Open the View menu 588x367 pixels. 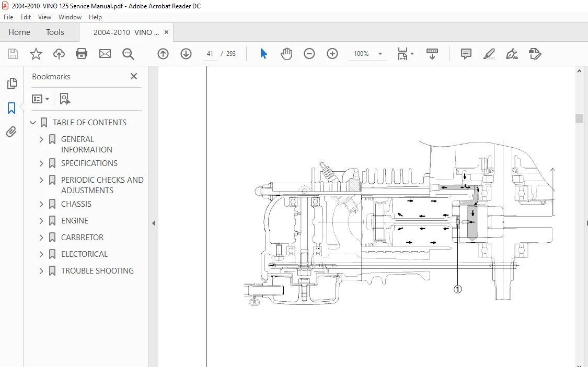[44, 17]
